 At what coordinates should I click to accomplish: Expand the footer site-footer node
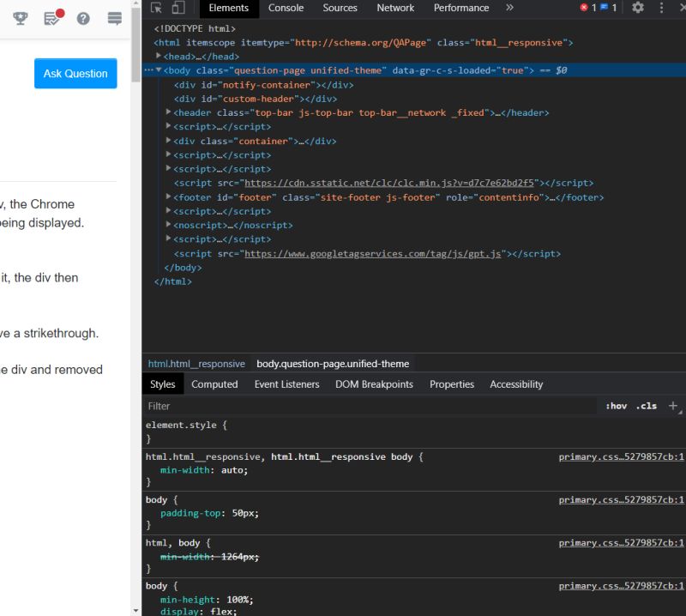(x=168, y=196)
